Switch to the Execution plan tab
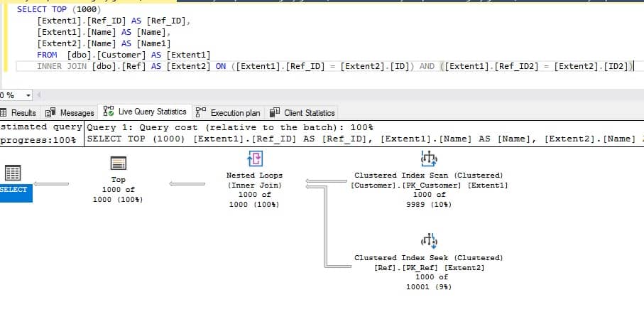 click(x=229, y=112)
